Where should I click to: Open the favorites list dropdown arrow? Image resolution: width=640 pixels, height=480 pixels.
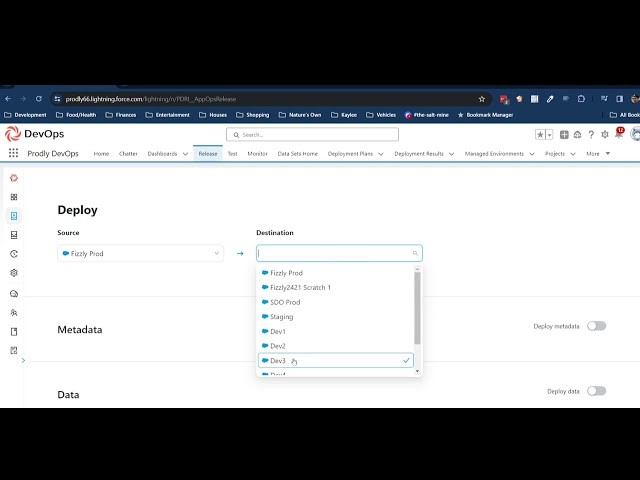(549, 134)
